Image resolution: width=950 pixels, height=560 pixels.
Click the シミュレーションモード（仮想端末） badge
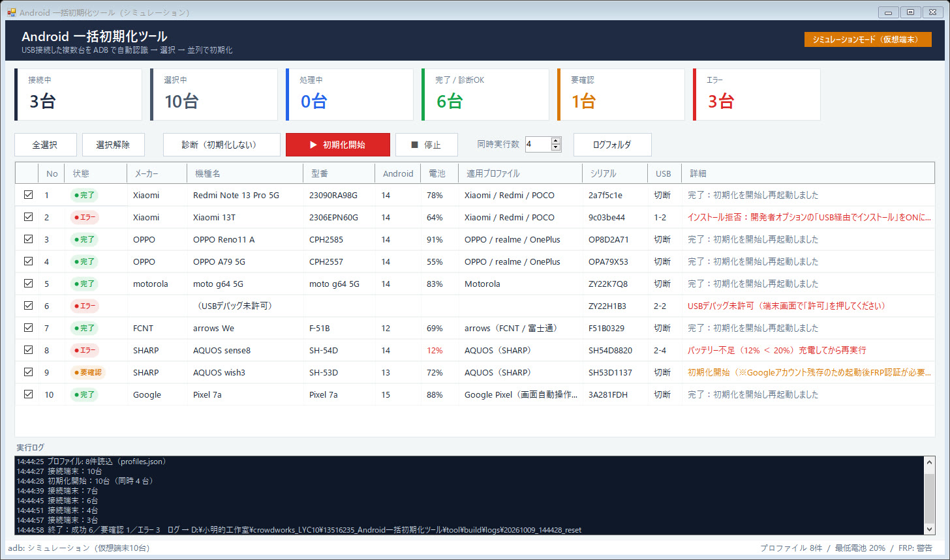(x=868, y=39)
